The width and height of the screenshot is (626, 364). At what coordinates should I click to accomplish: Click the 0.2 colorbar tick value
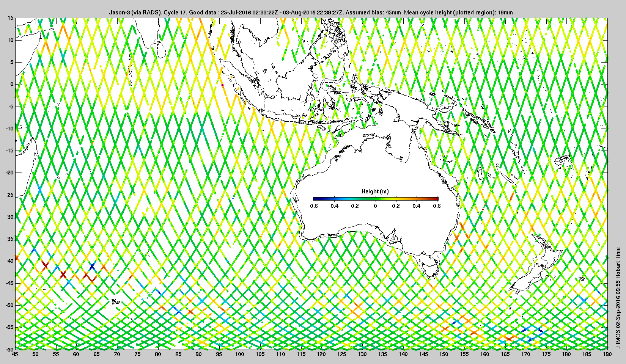tap(396, 206)
